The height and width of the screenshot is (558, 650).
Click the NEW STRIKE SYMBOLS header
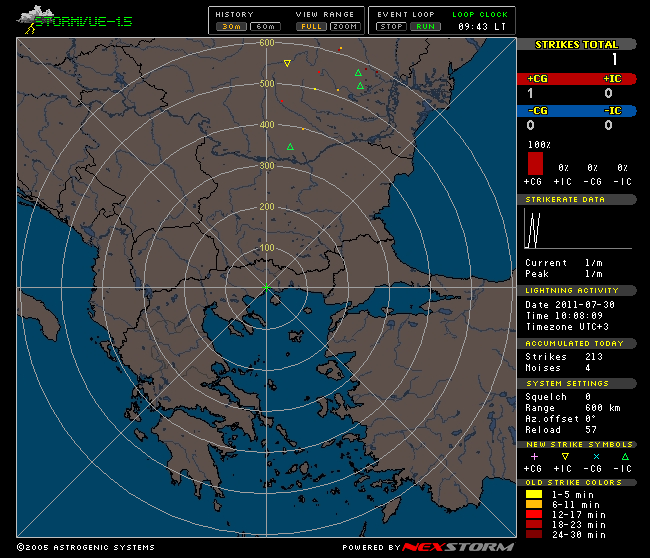pos(577,444)
